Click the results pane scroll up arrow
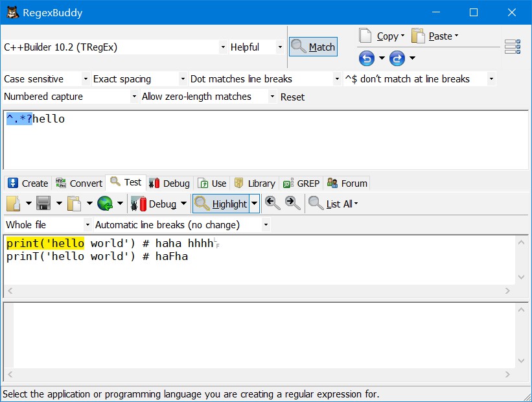Image resolution: width=532 pixels, height=402 pixels. (522, 310)
